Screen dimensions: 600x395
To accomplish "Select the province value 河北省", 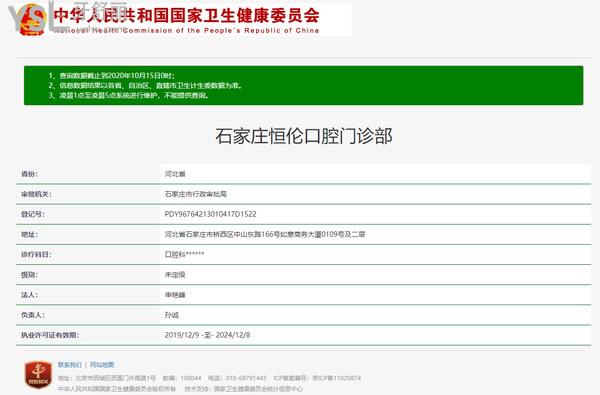I will 175,174.
